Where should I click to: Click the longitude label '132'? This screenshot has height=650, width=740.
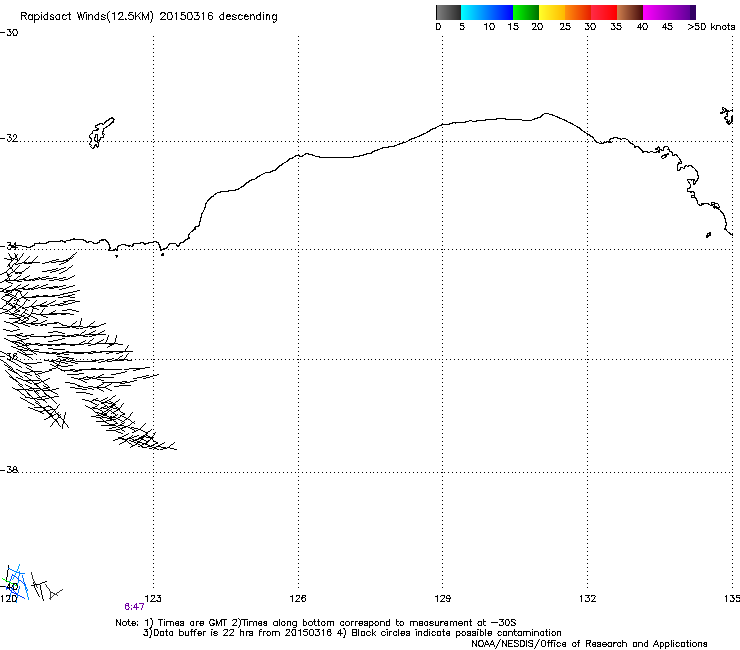pyautogui.click(x=588, y=599)
